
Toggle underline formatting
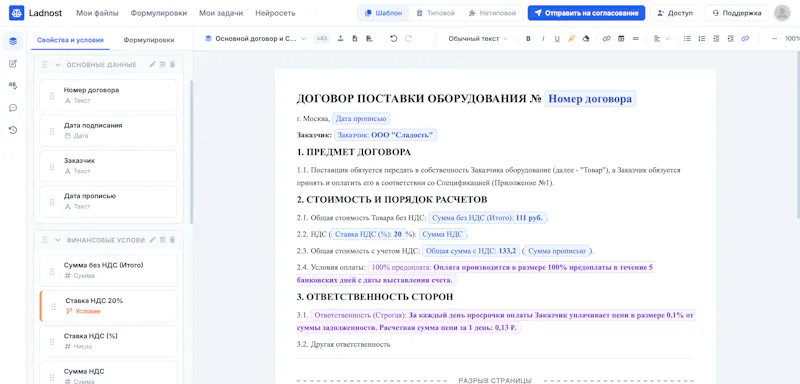[x=557, y=38]
